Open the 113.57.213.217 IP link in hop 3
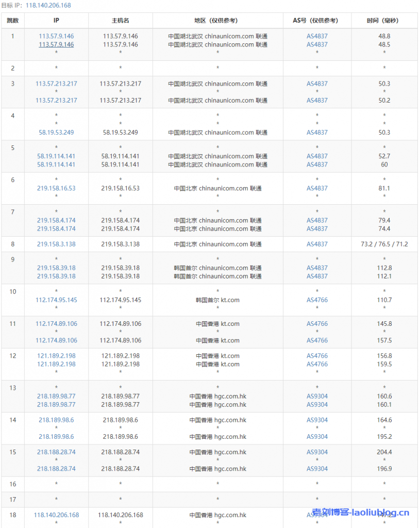 [x=56, y=84]
